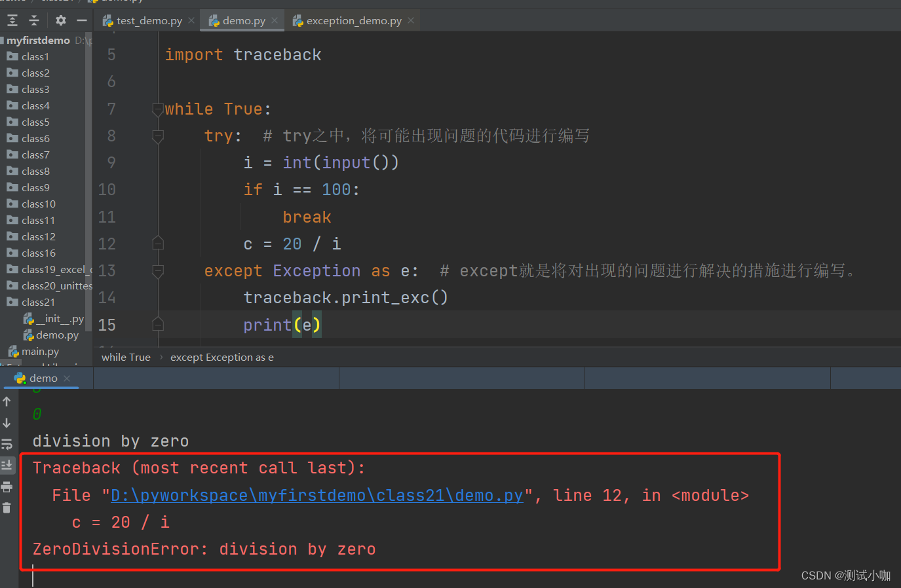Click the up arrow in the console toolbar

pos(7,401)
